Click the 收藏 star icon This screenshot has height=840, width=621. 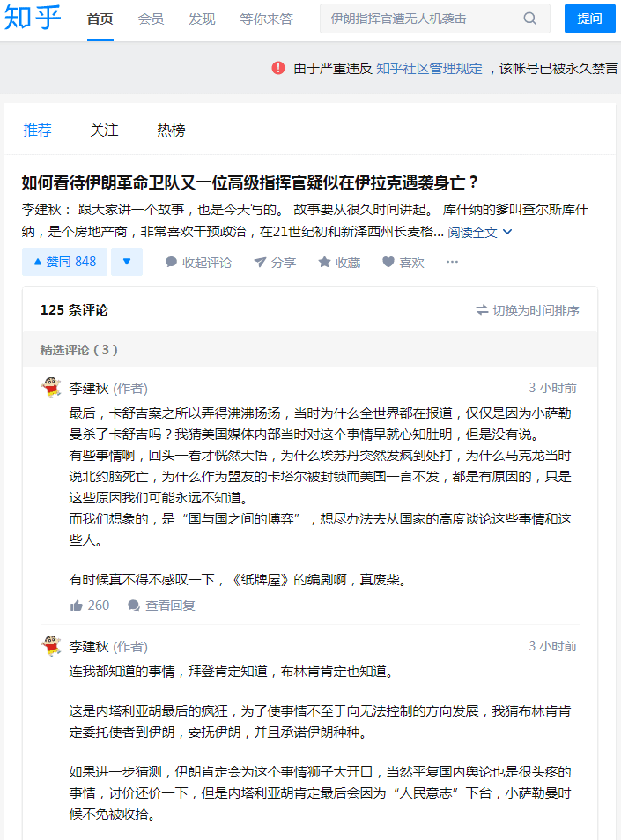[x=324, y=262]
